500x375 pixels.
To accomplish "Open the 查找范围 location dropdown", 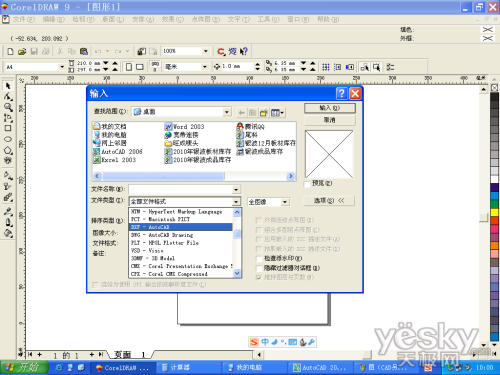I will (x=227, y=112).
